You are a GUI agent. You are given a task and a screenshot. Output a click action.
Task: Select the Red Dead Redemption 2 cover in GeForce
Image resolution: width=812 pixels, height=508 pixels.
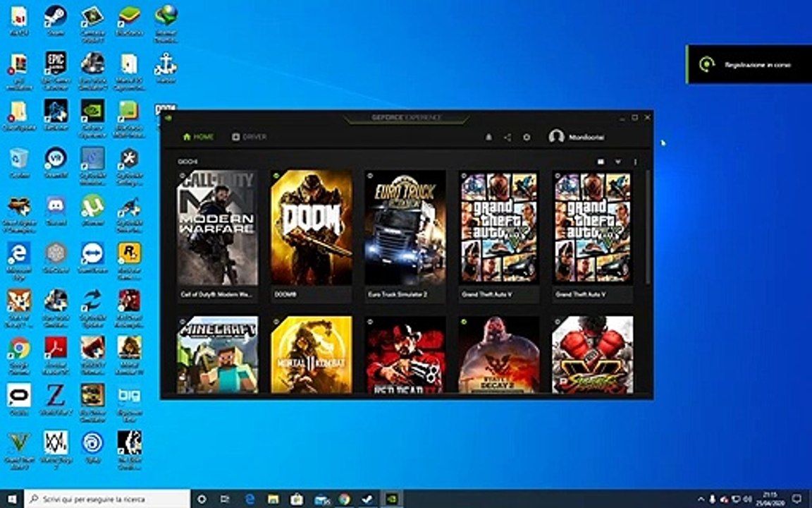click(x=405, y=355)
